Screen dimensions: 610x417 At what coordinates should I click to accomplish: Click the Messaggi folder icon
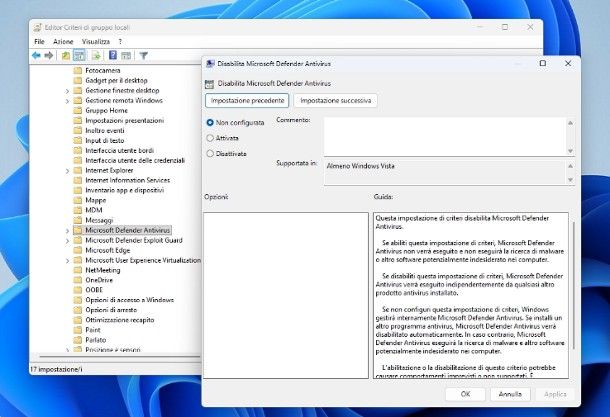coord(77,220)
